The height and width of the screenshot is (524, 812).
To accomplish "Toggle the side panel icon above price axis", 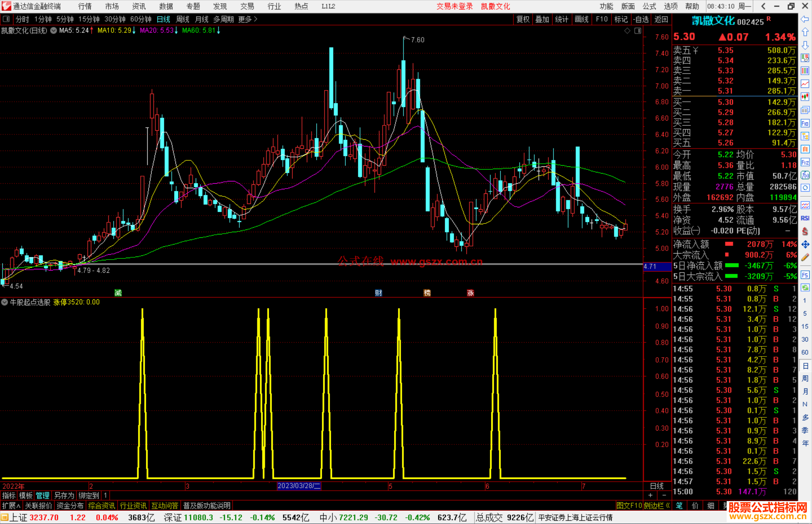I will [638, 31].
